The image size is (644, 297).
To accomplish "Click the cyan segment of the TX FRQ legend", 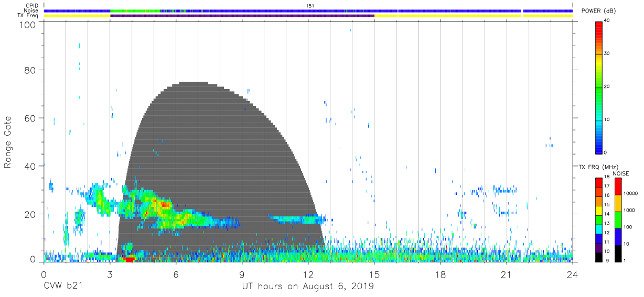I will (599, 228).
